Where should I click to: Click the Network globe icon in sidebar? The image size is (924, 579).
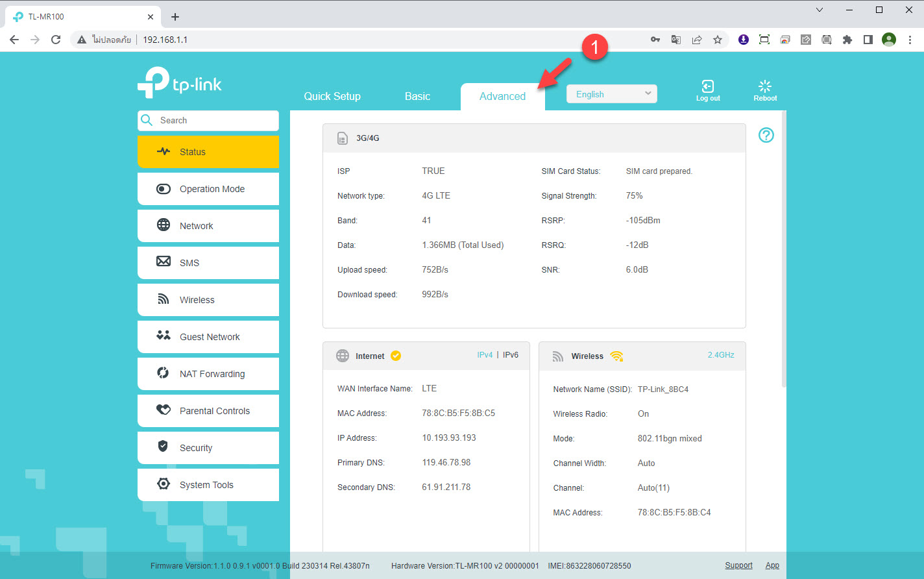164,225
